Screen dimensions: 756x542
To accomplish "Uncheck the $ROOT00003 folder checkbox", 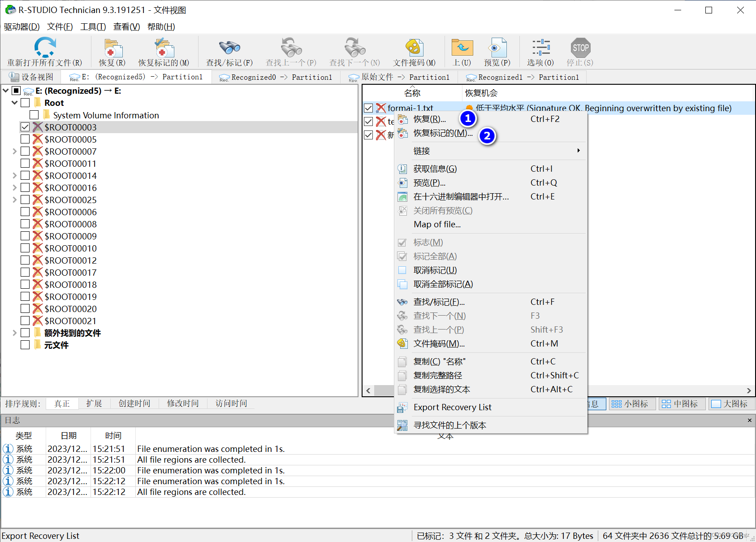I will pyautogui.click(x=25, y=127).
